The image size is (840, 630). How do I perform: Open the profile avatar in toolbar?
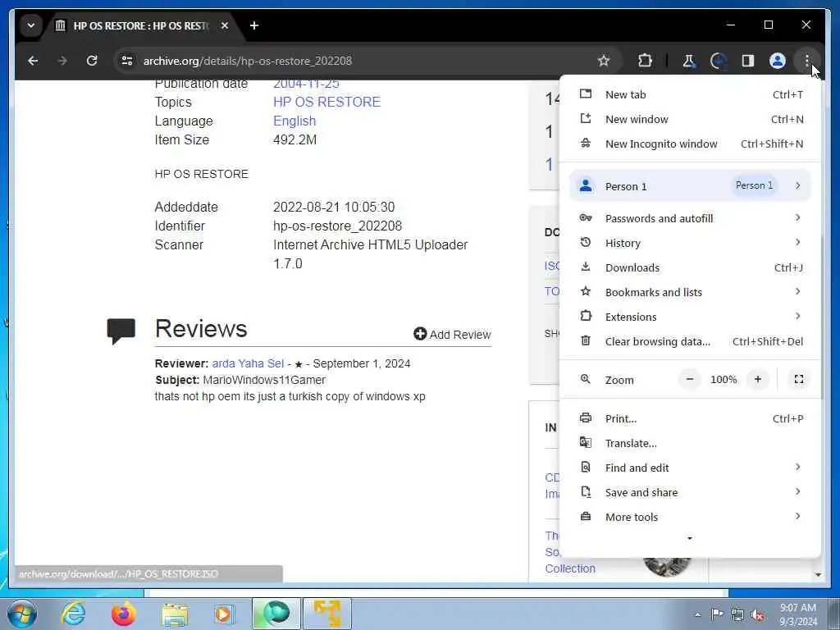(778, 61)
